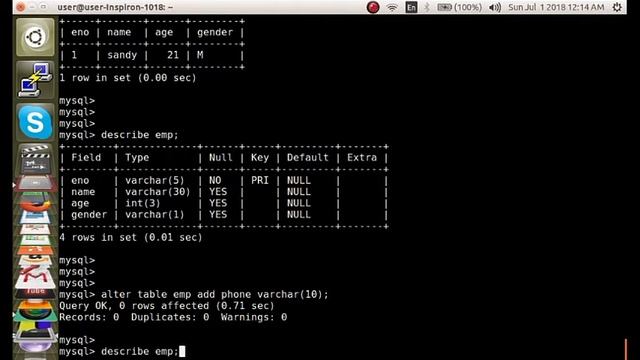Image resolution: width=640 pixels, height=360 pixels.
Task: Click 'varchar(30)' type in name row
Action: [x=158, y=192]
